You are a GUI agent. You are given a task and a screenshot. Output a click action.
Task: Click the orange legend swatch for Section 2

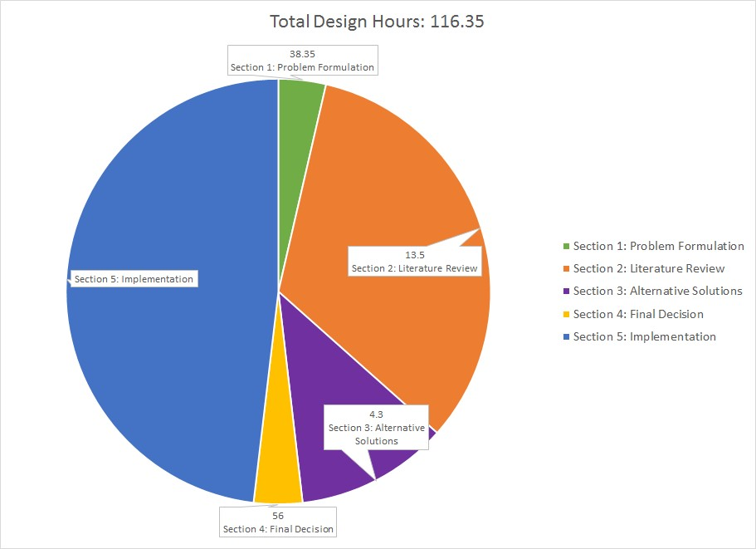click(566, 269)
